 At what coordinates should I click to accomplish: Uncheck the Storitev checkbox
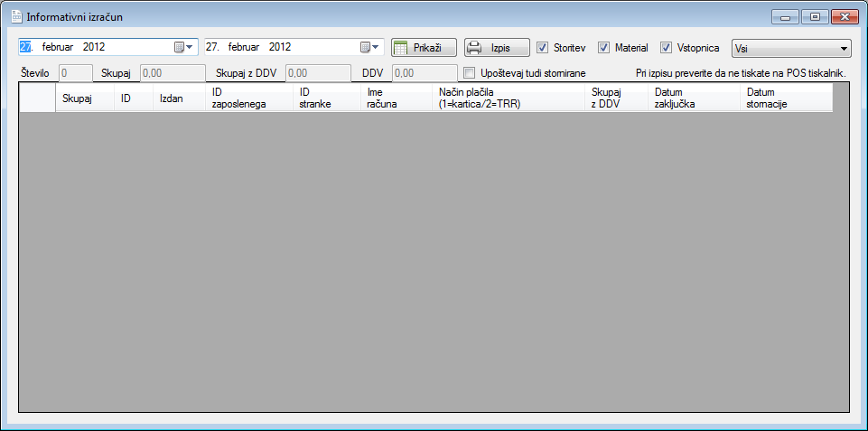click(543, 48)
